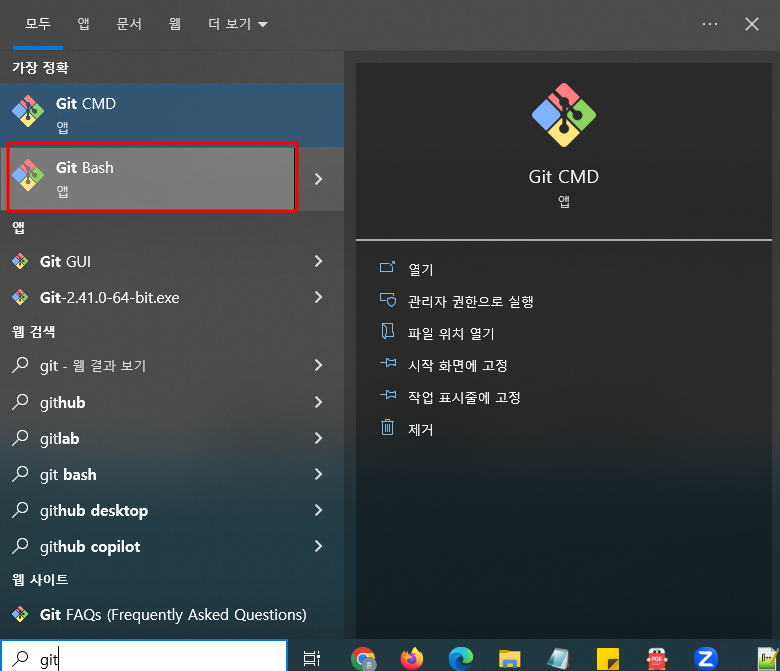Switch to the 웹 tab
This screenshot has height=671, width=780.
click(x=175, y=24)
